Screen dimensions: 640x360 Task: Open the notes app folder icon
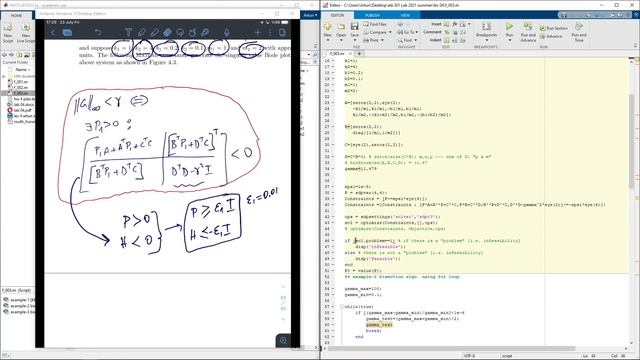tap(67, 33)
